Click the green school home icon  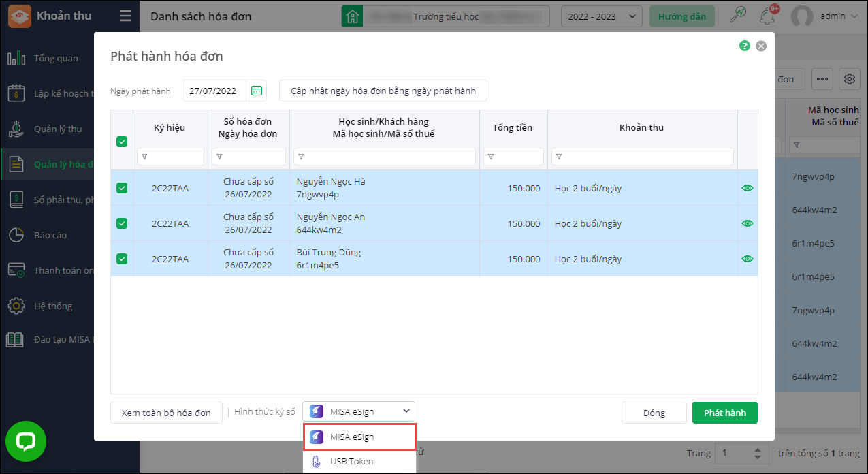click(352, 16)
